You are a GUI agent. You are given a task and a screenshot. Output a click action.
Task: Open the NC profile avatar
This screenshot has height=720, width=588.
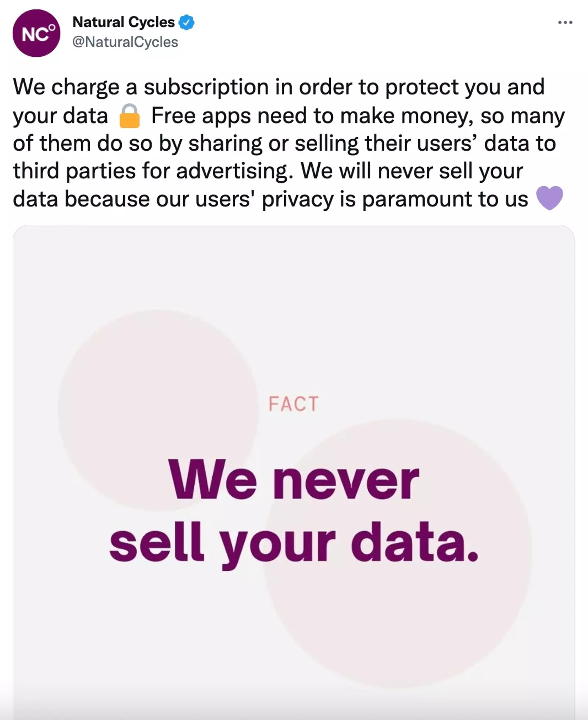pyautogui.click(x=36, y=33)
